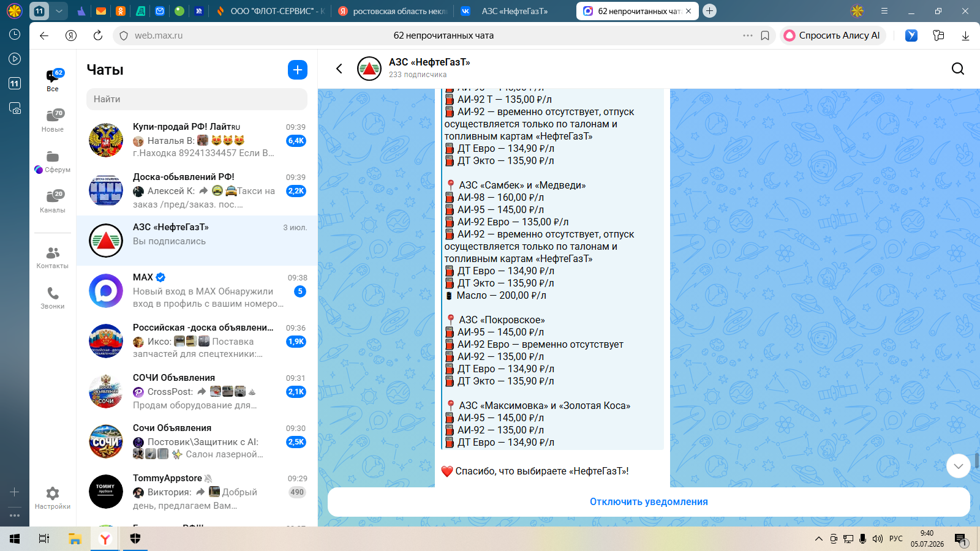Open File Explorer from the taskbar

[75, 539]
